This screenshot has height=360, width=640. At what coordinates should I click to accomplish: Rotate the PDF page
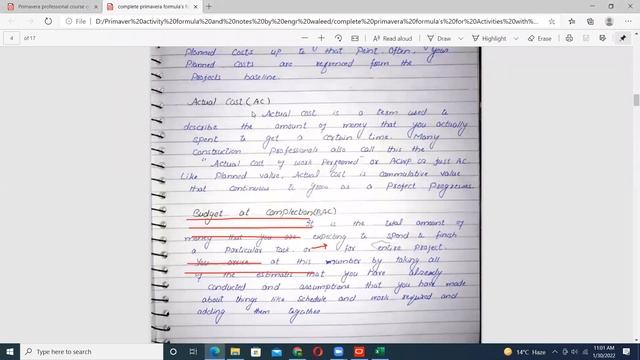click(338, 38)
